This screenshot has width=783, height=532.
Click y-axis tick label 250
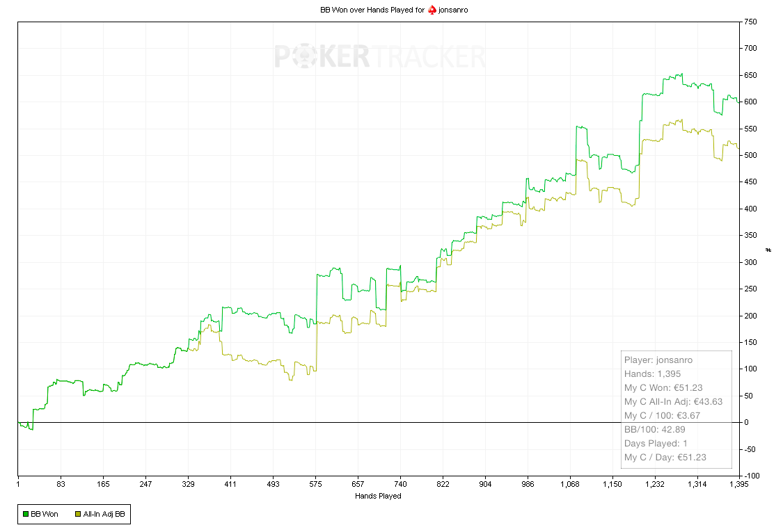[x=750, y=289]
